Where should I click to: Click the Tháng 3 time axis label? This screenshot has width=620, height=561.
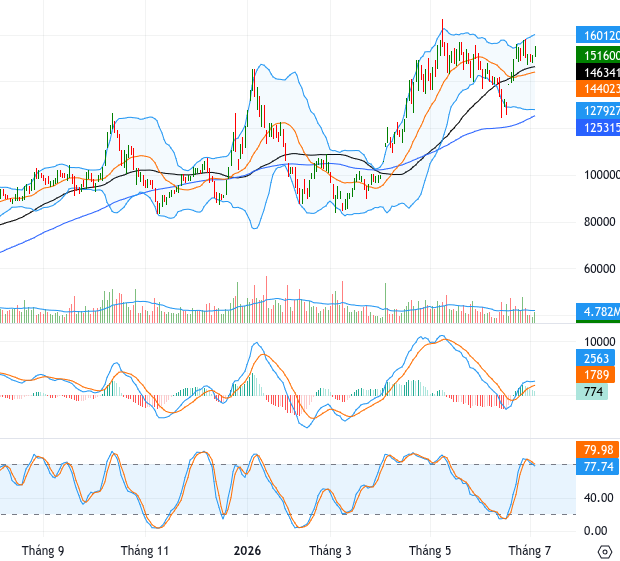(x=330, y=550)
